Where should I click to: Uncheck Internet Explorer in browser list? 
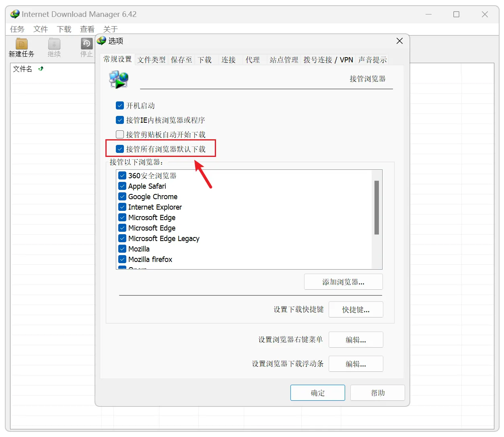coord(122,207)
